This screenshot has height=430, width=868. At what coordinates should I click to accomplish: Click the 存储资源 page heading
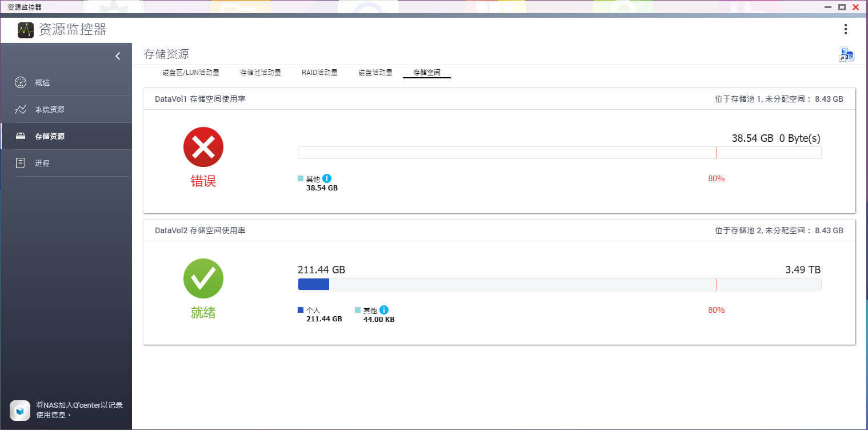166,54
